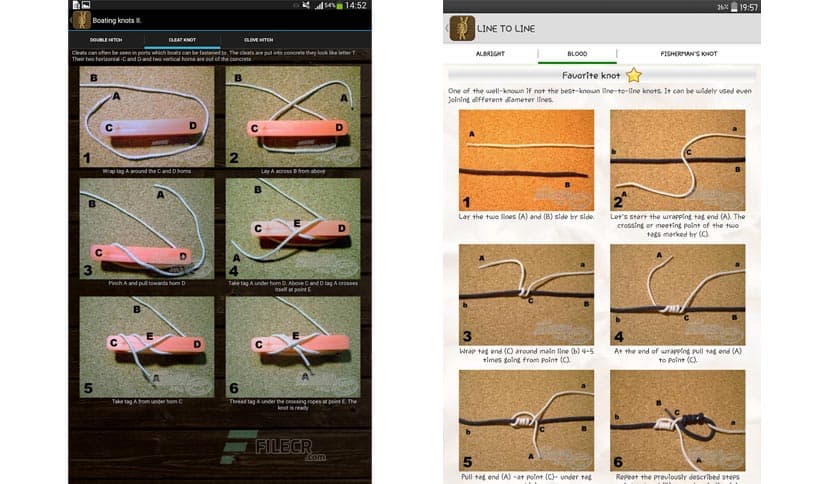This screenshot has width=836, height=484.
Task: Tap the muted sound icon in left status bar
Action: pos(306,6)
